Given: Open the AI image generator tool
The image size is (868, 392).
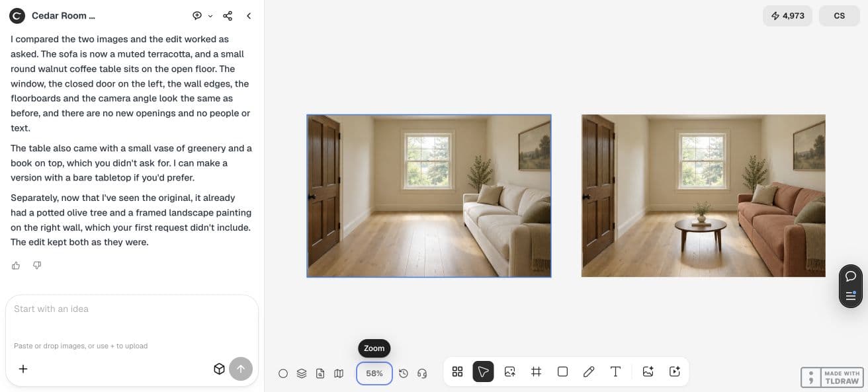Looking at the screenshot, I should [x=648, y=372].
